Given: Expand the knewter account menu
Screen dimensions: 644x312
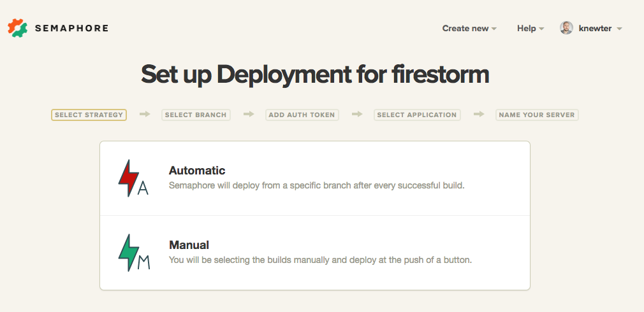Looking at the screenshot, I should [600, 28].
